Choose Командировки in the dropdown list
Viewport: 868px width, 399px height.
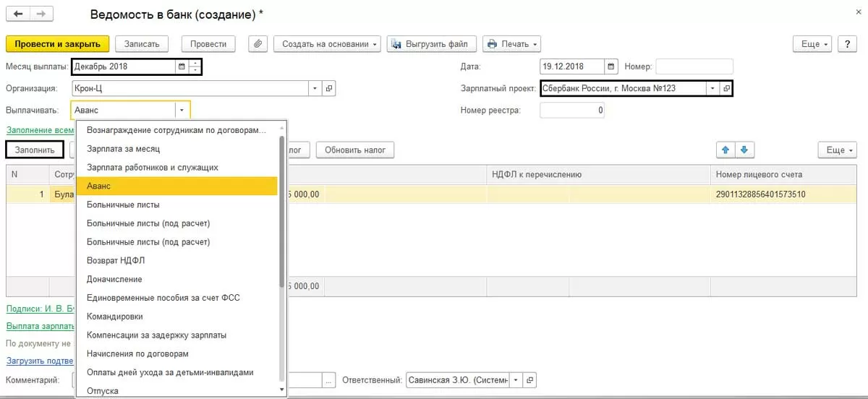click(114, 317)
